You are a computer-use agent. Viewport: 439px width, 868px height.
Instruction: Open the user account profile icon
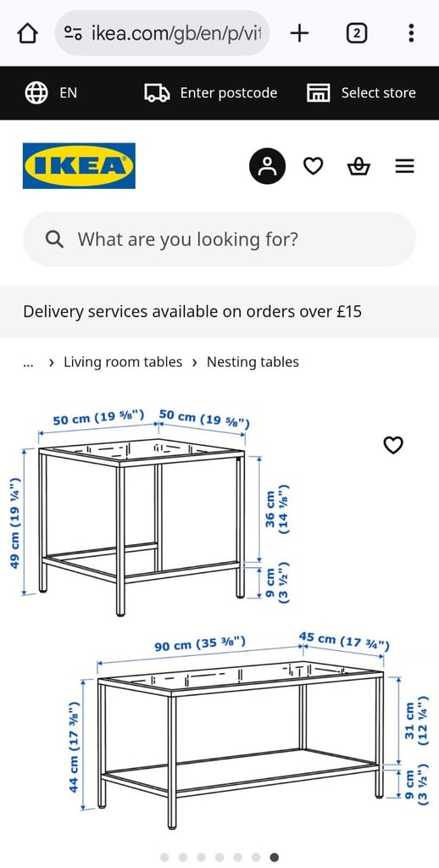[x=268, y=165]
